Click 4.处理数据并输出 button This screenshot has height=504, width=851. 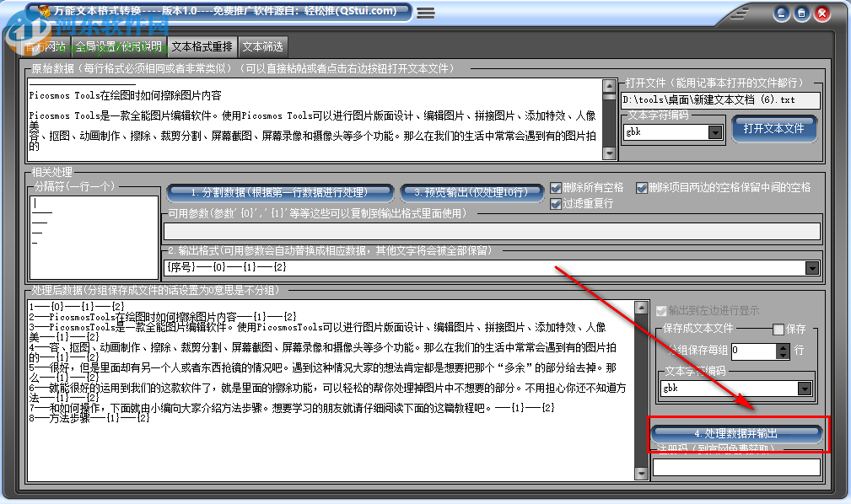coord(736,433)
